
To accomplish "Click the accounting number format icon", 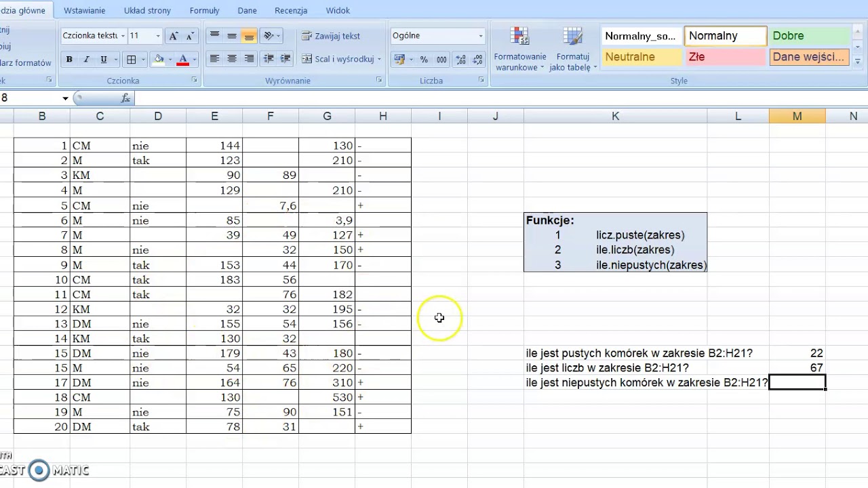I will [399, 60].
